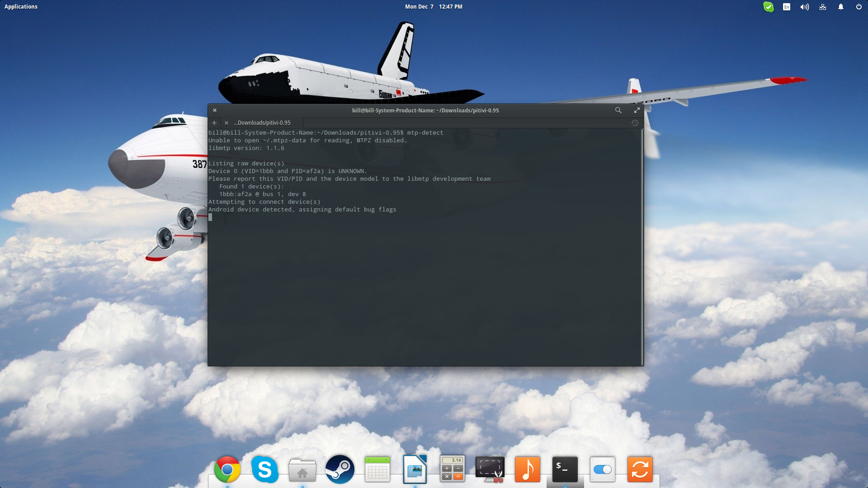Open the Screenshot tool in the dock

click(490, 469)
